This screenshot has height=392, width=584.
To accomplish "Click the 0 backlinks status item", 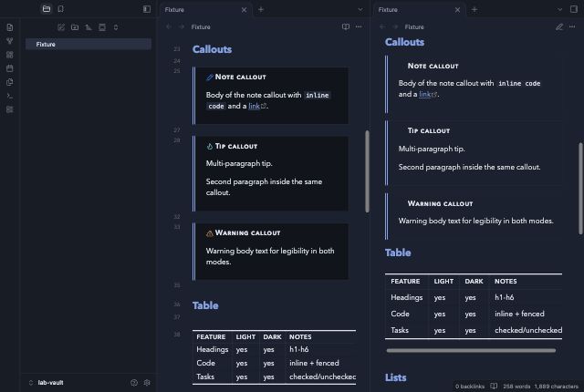I will click(x=470, y=387).
